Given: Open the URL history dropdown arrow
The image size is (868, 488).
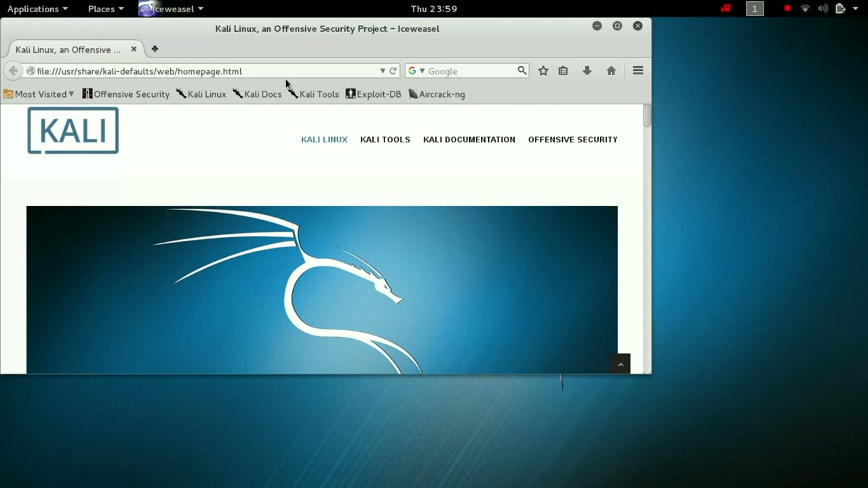Looking at the screenshot, I should pos(382,70).
